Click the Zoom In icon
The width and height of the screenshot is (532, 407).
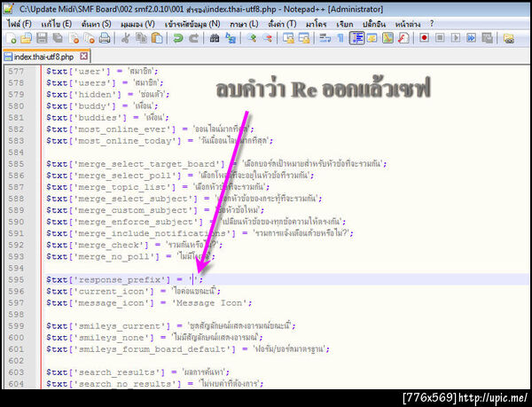(x=252, y=38)
